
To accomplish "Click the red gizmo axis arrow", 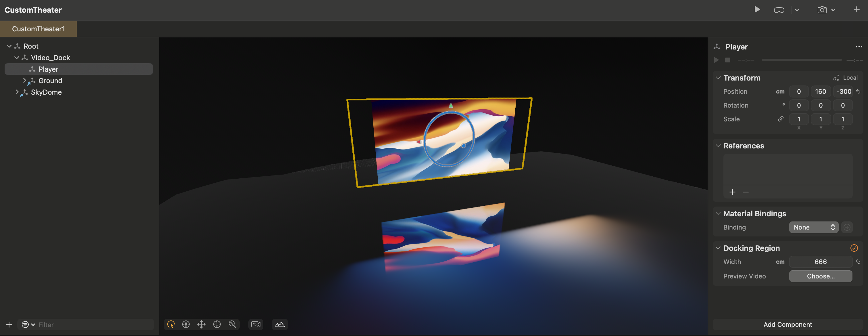I will coord(418,142).
